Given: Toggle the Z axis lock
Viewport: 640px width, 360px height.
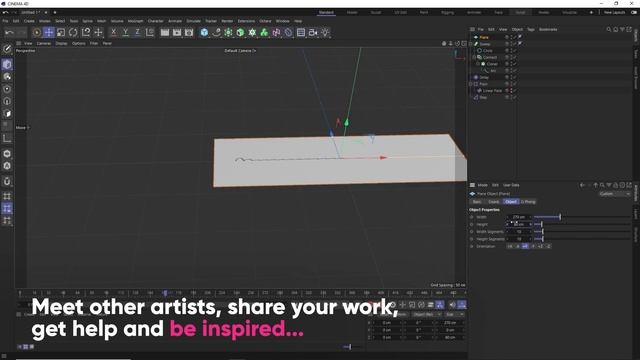Looking at the screenshot, I should [138, 32].
